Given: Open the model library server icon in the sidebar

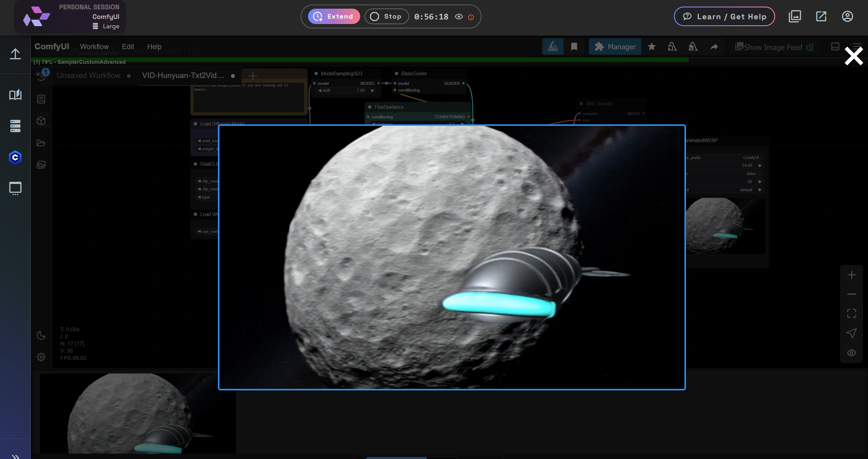Looking at the screenshot, I should pyautogui.click(x=15, y=126).
